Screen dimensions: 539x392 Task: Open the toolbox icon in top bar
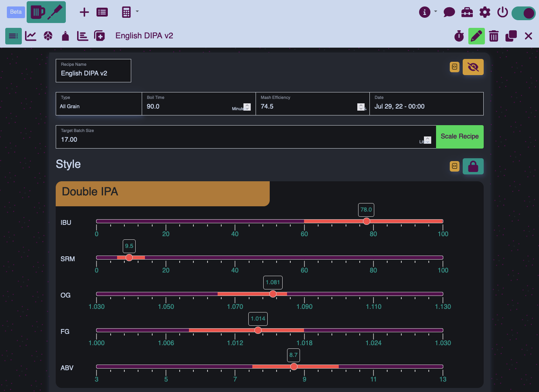[467, 12]
